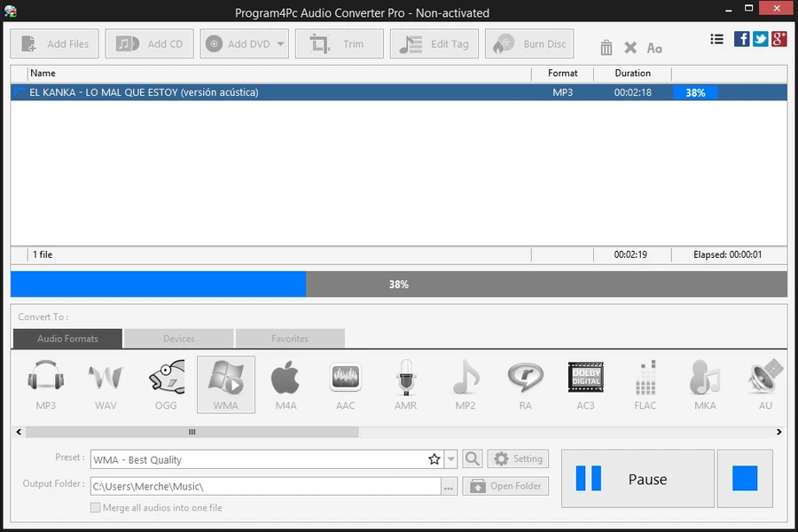
Task: Select the M4A Apple format icon
Action: [x=286, y=385]
